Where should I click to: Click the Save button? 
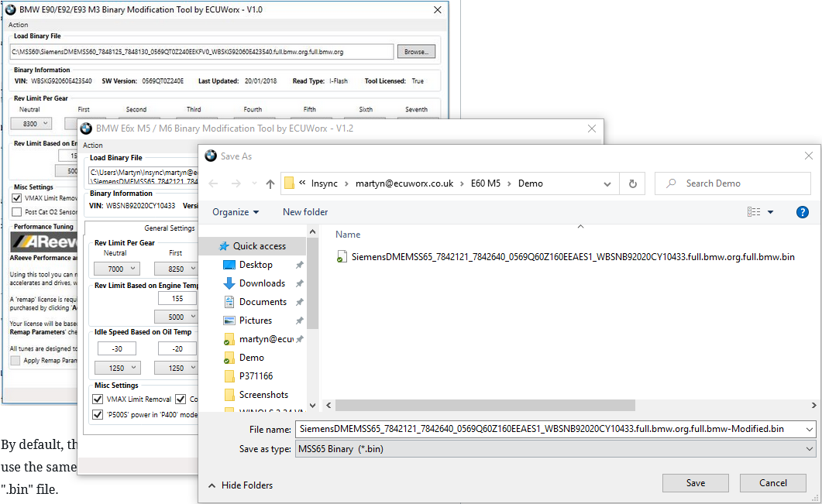695,482
